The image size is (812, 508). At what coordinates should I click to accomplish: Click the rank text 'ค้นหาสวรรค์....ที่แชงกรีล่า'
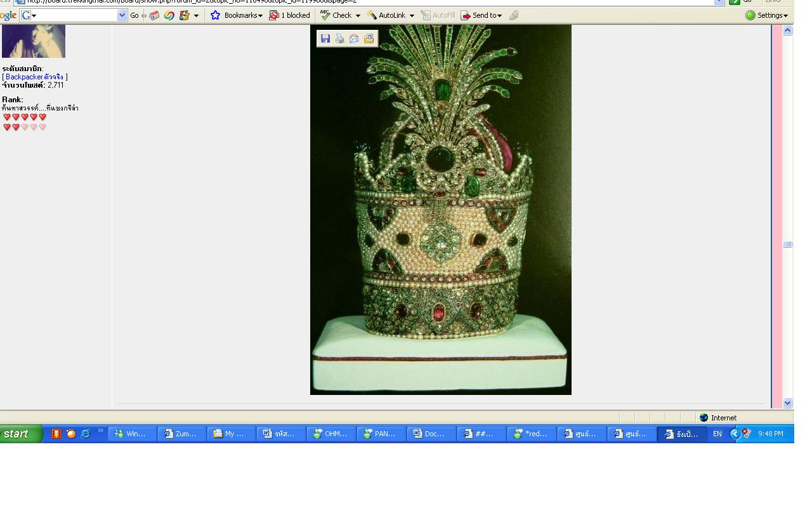click(x=40, y=108)
